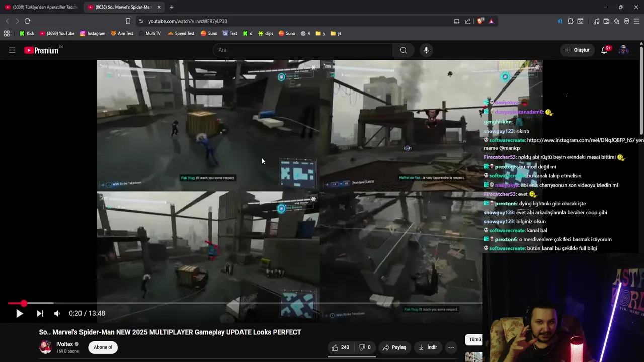Click the YouTube Premium logo

(x=42, y=50)
